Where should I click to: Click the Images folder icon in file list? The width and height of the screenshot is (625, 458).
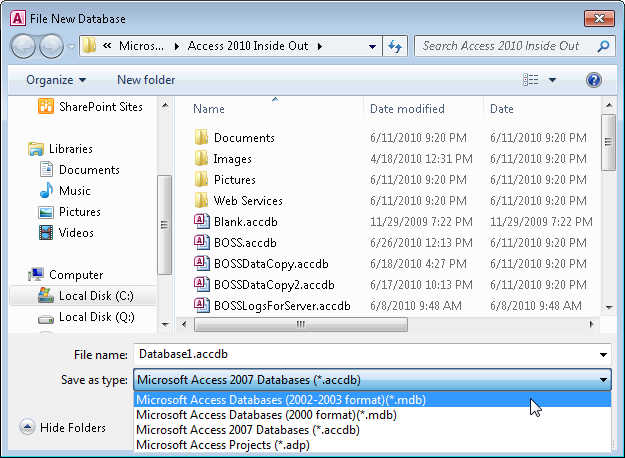click(x=201, y=159)
